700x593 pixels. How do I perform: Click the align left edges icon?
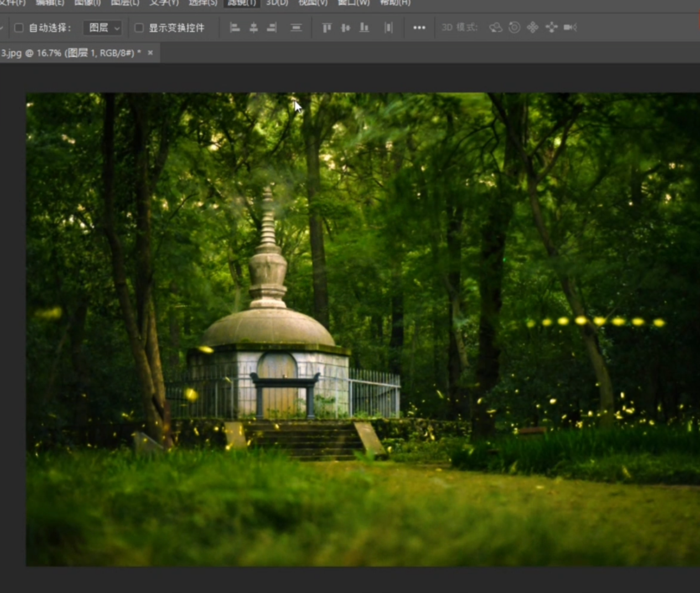pyautogui.click(x=235, y=28)
